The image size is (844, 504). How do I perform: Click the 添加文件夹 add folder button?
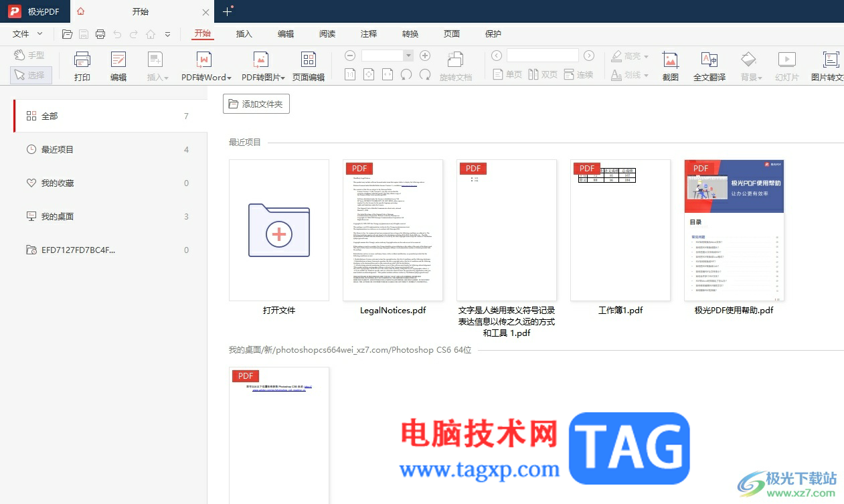click(x=256, y=104)
